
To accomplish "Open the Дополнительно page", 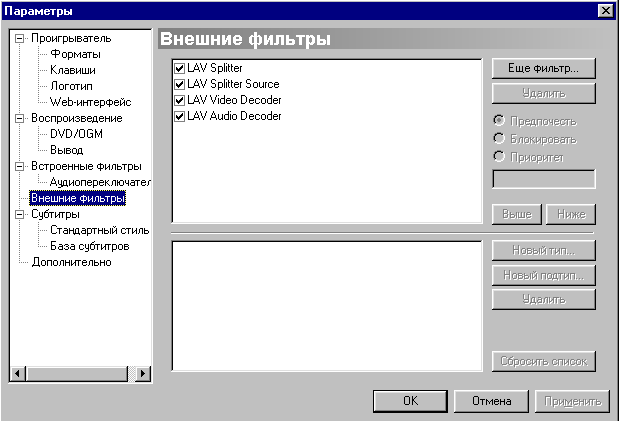I will 71,262.
